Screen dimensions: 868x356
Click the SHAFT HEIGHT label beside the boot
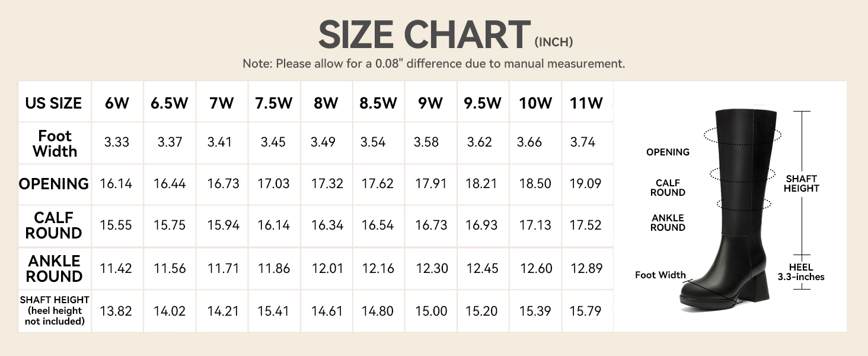802,183
